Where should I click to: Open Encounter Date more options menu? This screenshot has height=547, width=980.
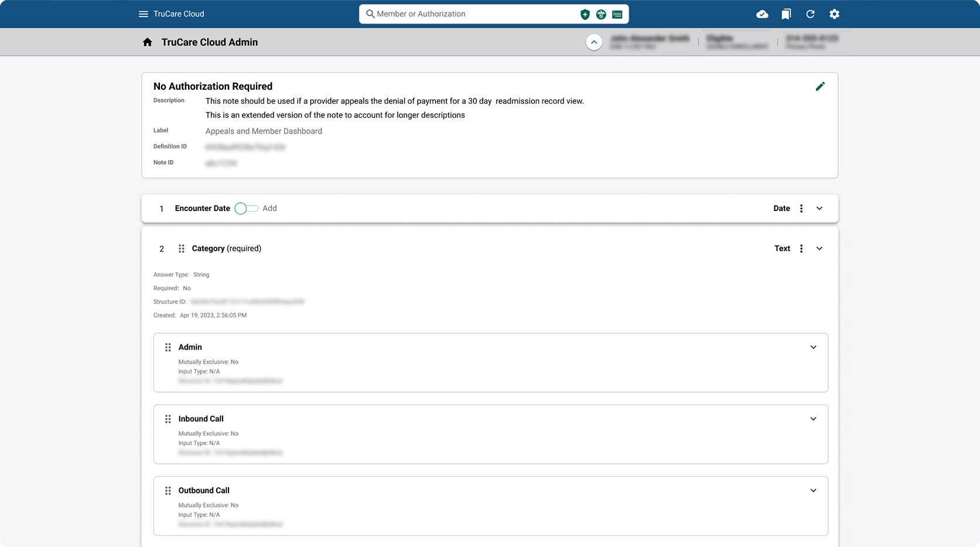pyautogui.click(x=801, y=209)
